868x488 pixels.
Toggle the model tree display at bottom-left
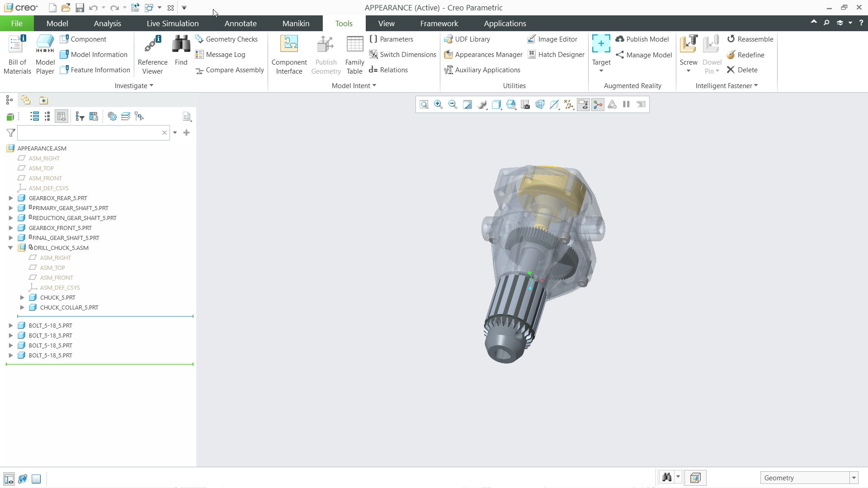tap(9, 479)
